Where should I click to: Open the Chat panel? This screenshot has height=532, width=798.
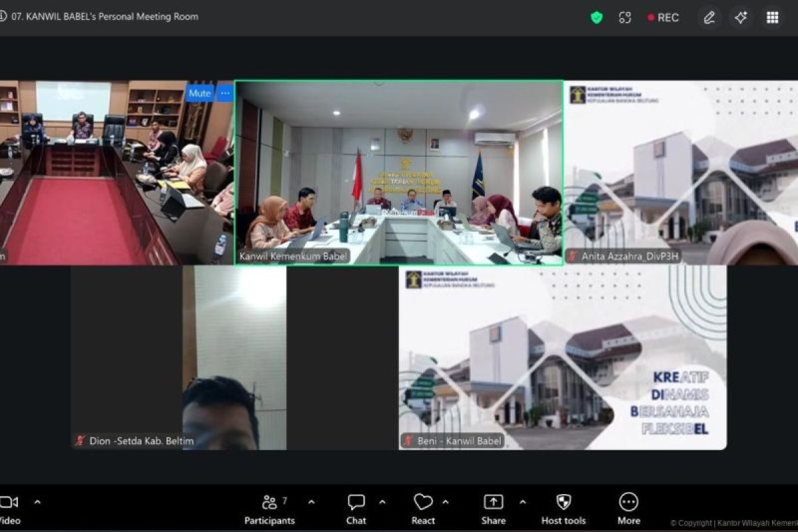coord(356,509)
